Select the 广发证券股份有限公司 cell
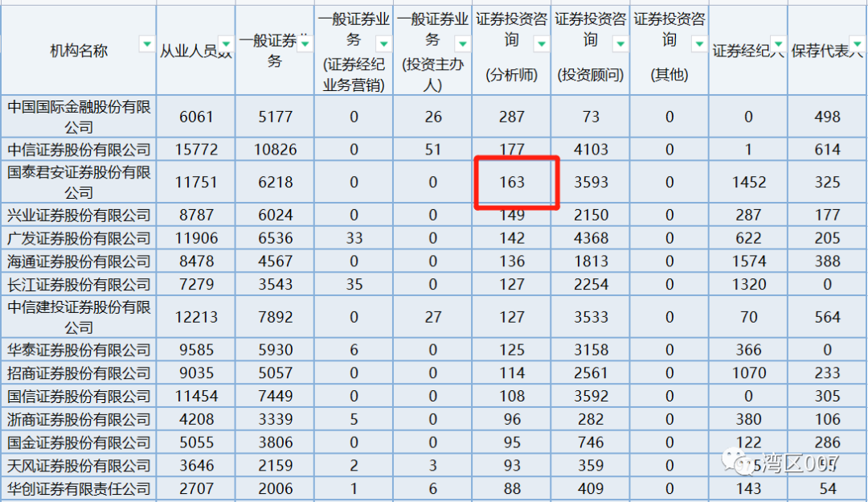 click(79, 237)
